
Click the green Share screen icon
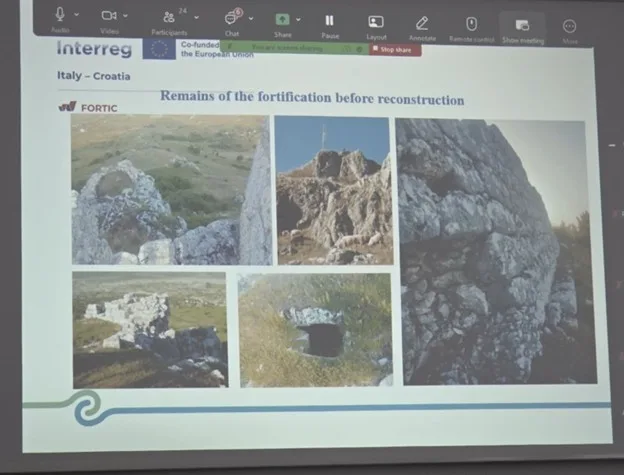click(x=283, y=19)
